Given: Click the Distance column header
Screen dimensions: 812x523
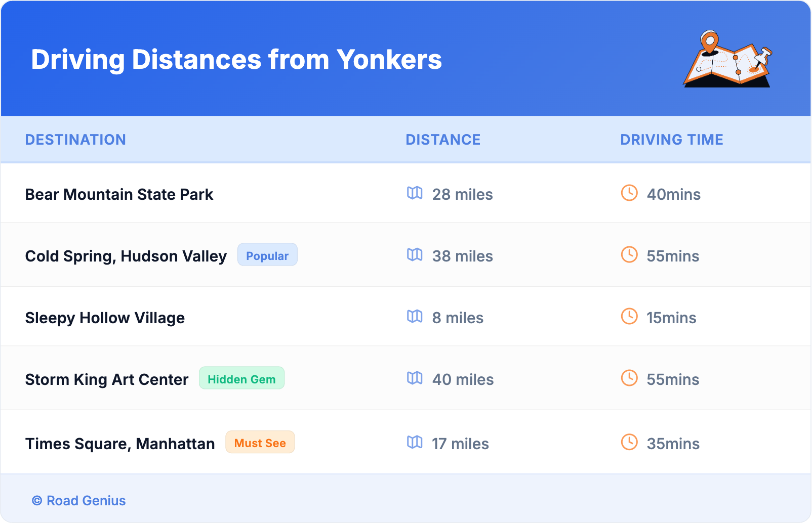Looking at the screenshot, I should [443, 140].
